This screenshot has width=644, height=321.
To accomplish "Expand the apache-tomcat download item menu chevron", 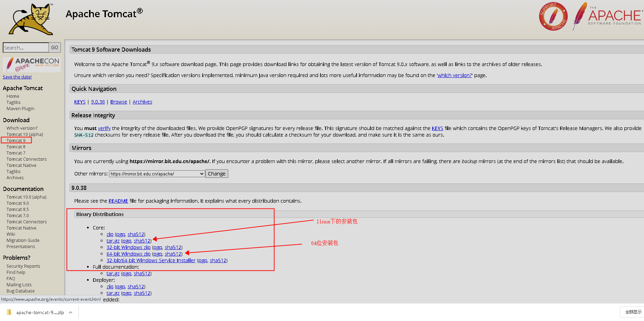I will (x=70, y=312).
